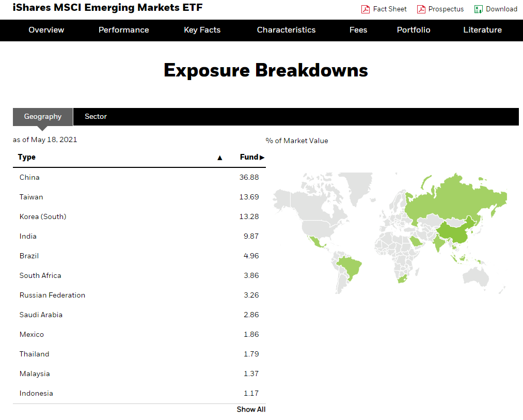Viewport: 523px width, 420px height.
Task: Select the Geography tab
Action: [43, 117]
